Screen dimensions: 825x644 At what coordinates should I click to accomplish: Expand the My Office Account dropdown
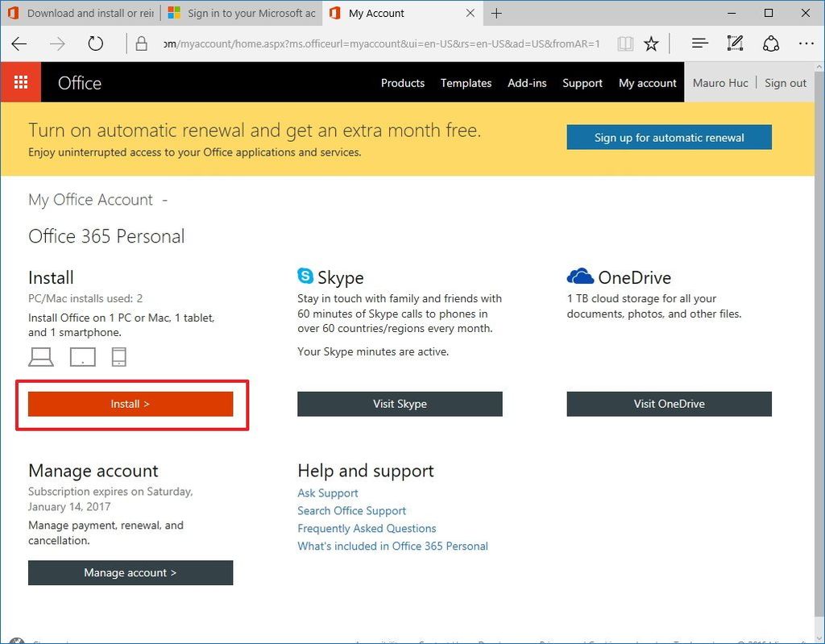coord(164,199)
